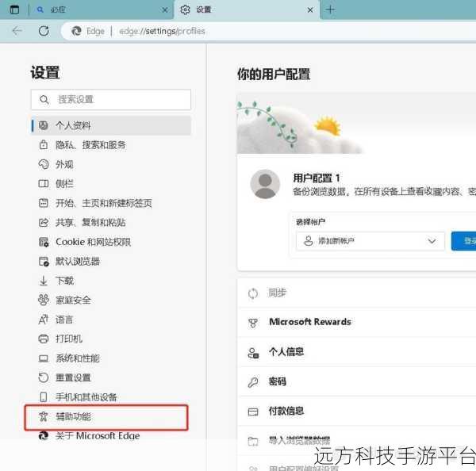Open Cookie 和网站权限 settings
Viewport: 476px width, 471px height.
point(111,242)
